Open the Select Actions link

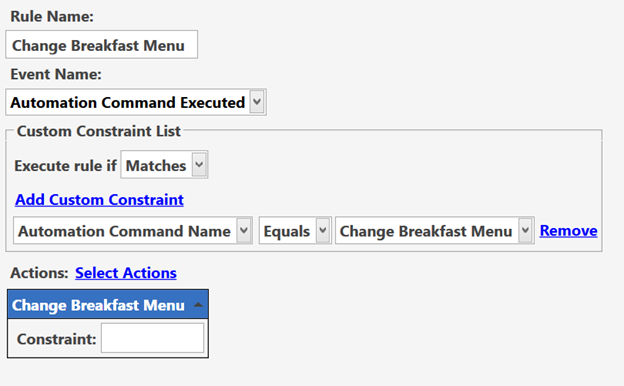pyautogui.click(x=126, y=273)
